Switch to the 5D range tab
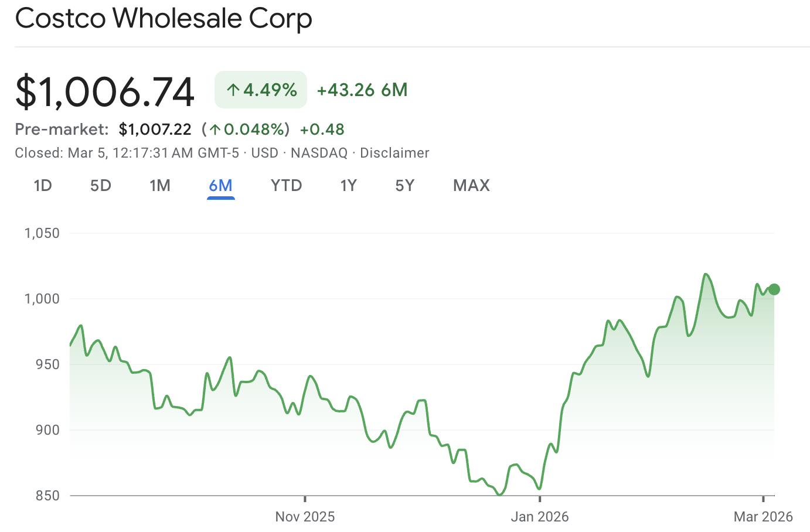Viewport: 810px width, 532px height. coord(101,186)
